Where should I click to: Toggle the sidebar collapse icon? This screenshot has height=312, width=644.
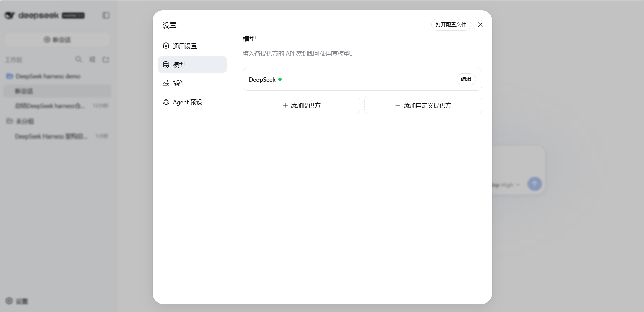[x=106, y=15]
